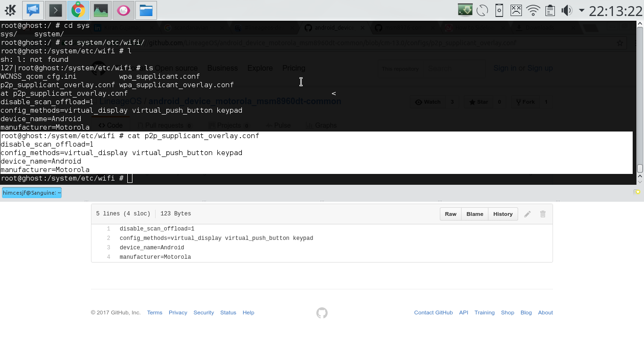Screen dimensions: 644x362
Task: Open the Blog footer link
Action: (526, 313)
